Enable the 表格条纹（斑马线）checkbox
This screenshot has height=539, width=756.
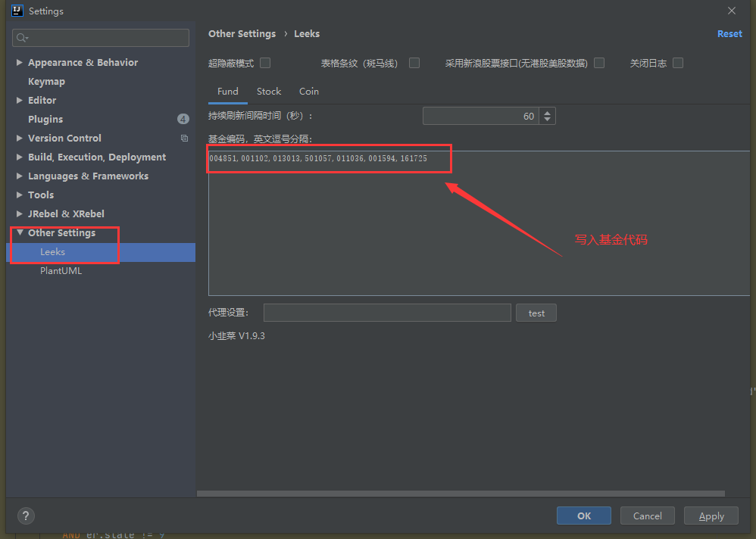coord(414,63)
